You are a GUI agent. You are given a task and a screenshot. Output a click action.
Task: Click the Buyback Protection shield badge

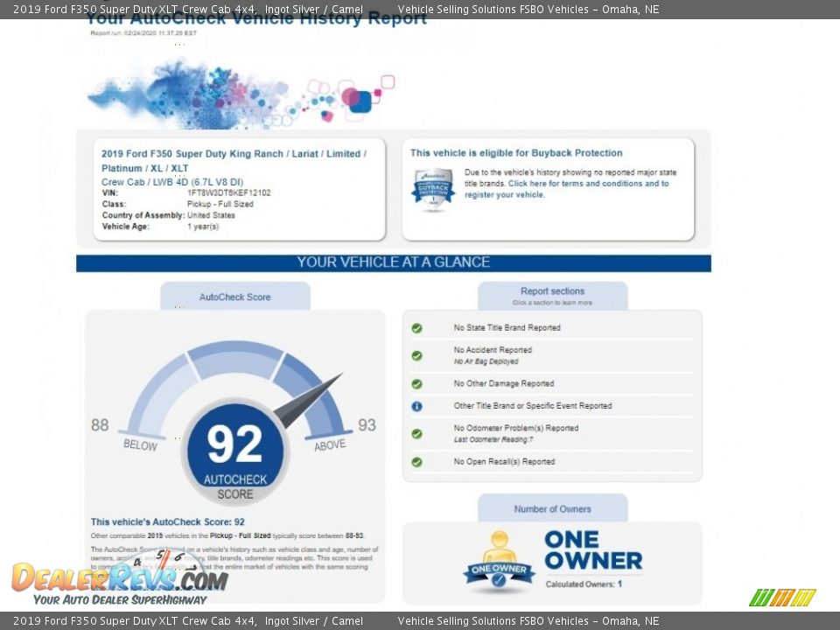point(433,190)
